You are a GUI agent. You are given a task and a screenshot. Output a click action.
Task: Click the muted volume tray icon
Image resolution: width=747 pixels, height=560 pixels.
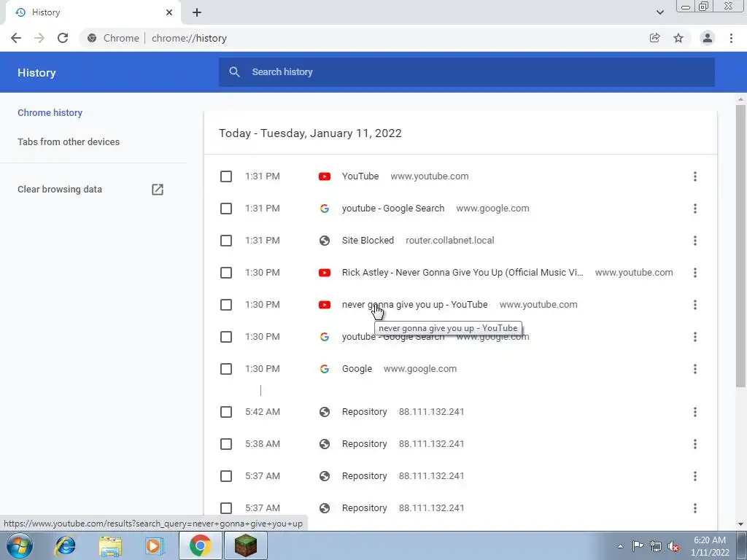point(673,547)
